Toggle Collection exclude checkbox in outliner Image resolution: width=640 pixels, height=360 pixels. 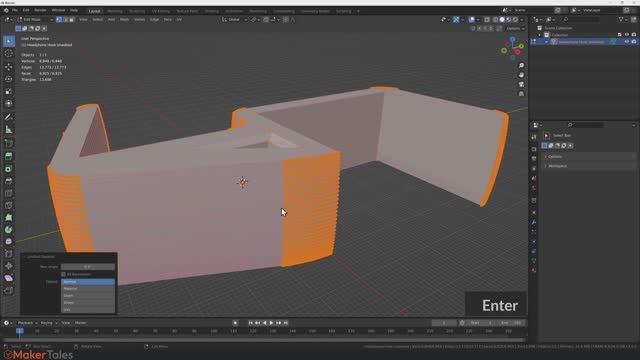pos(620,35)
